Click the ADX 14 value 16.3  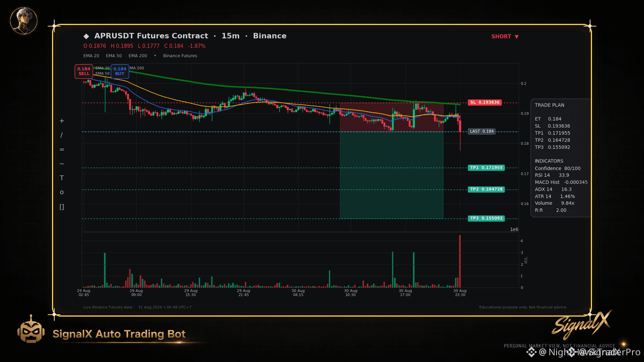click(x=566, y=189)
